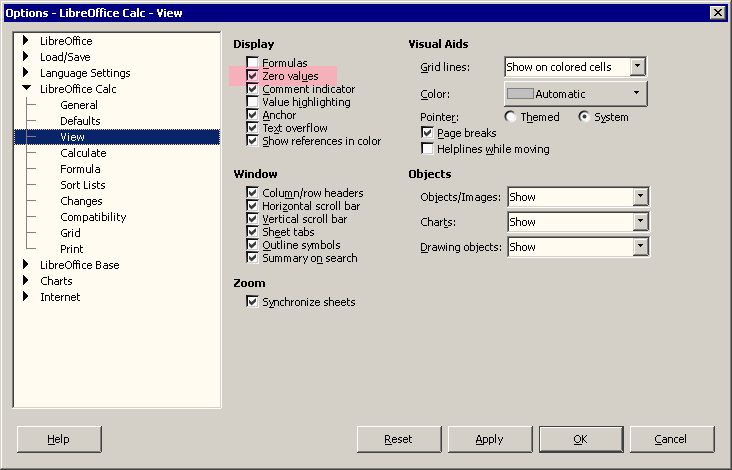
Task: Expand Language Settings tree node
Action: pyautogui.click(x=26, y=72)
